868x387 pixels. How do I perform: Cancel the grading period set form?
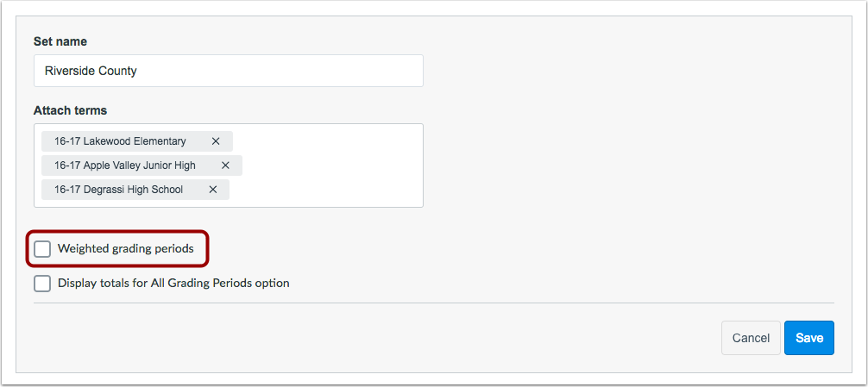(x=751, y=338)
